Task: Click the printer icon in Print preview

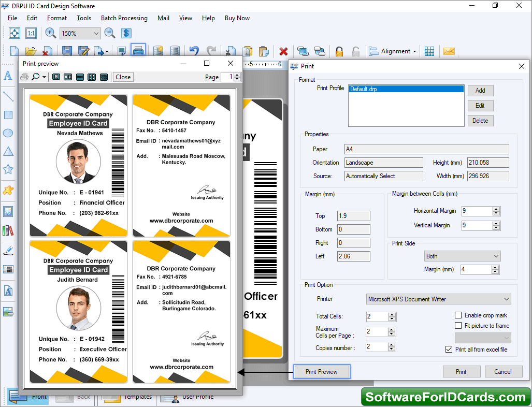Action: point(24,77)
